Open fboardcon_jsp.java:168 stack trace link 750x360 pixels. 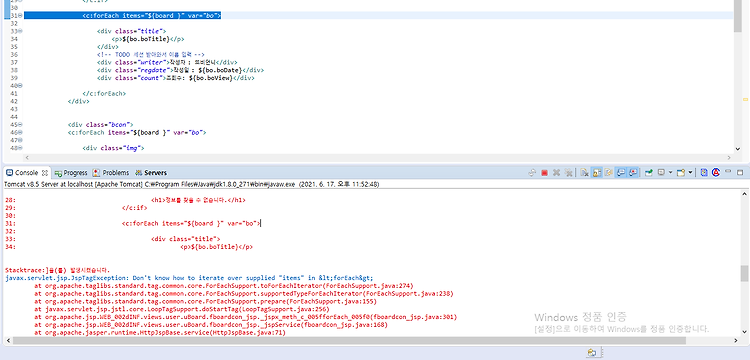coord(343,325)
